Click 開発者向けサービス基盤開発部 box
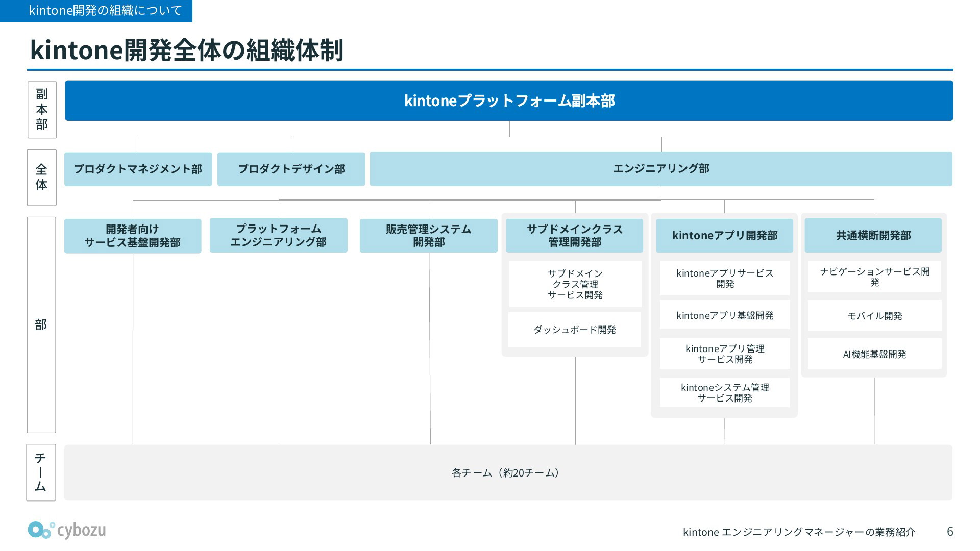The image size is (980, 551). click(x=133, y=236)
